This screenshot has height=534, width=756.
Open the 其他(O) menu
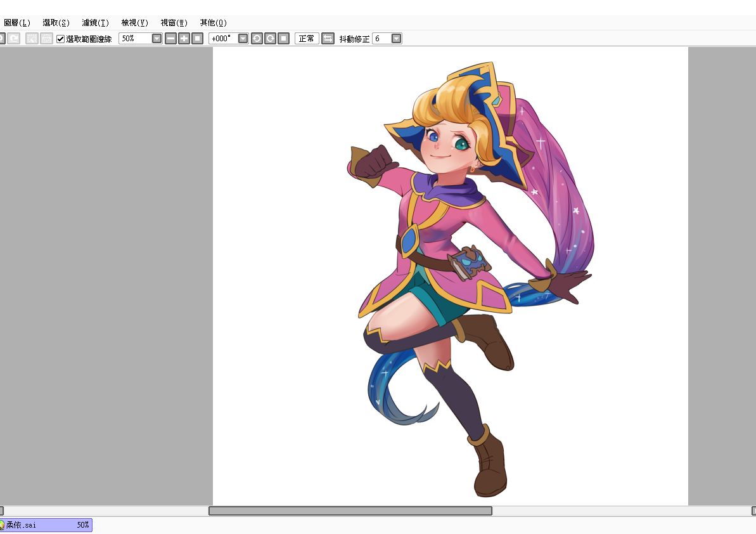(213, 23)
